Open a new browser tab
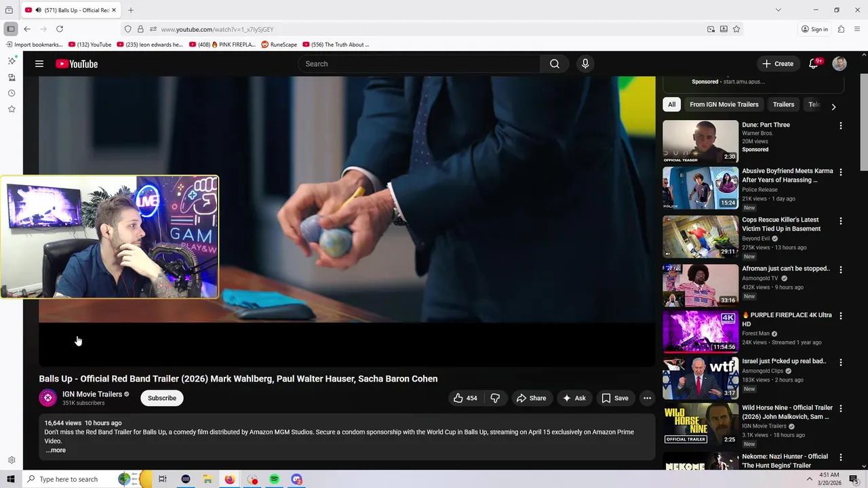 pyautogui.click(x=131, y=10)
